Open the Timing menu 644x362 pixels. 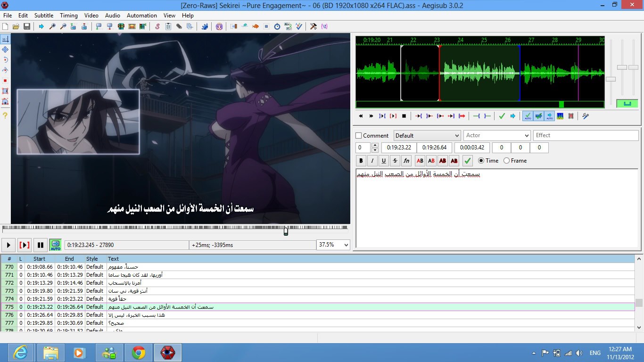pyautogui.click(x=69, y=16)
